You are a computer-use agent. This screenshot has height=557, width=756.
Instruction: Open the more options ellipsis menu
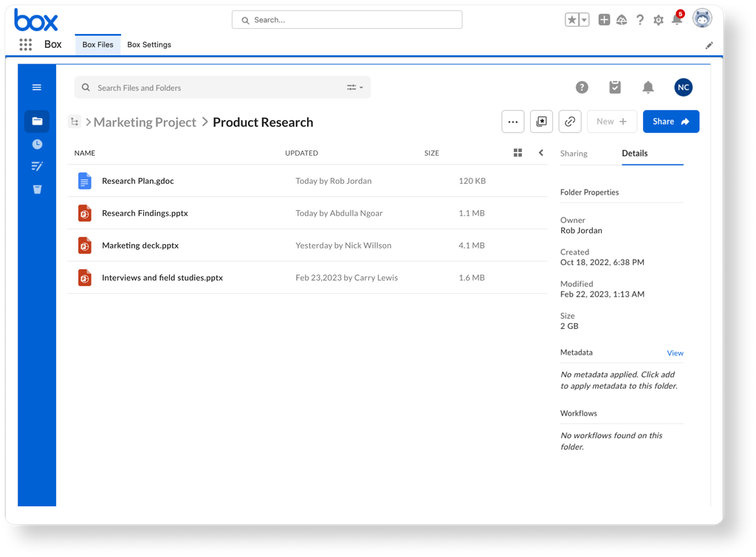click(513, 122)
